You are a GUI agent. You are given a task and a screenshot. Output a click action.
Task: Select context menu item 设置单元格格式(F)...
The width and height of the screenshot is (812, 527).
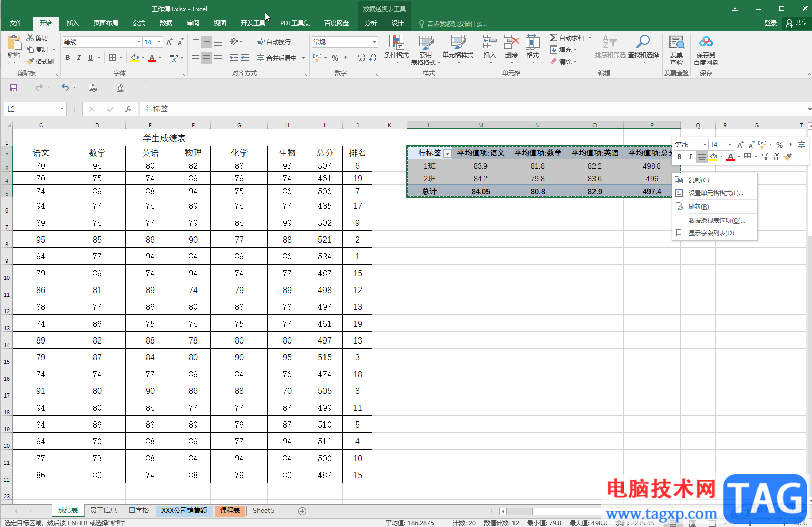point(715,193)
